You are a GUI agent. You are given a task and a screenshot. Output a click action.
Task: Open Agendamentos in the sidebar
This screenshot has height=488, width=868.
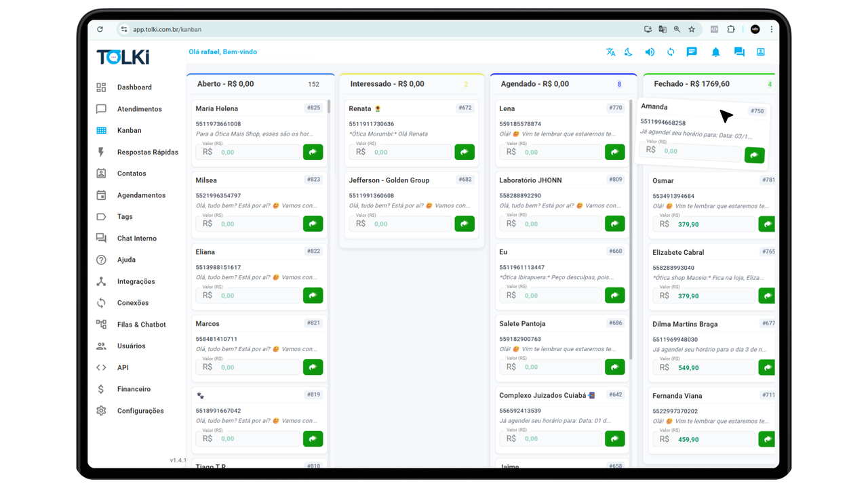tap(141, 195)
